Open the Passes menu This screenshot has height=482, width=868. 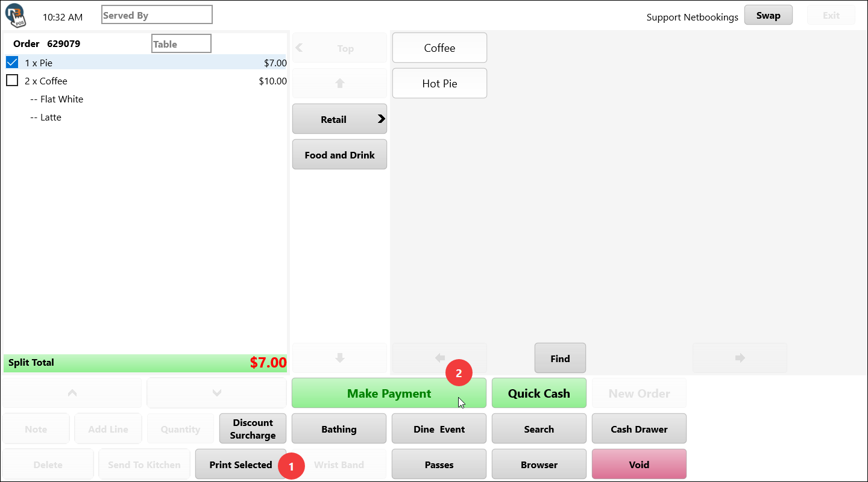[x=439, y=465]
